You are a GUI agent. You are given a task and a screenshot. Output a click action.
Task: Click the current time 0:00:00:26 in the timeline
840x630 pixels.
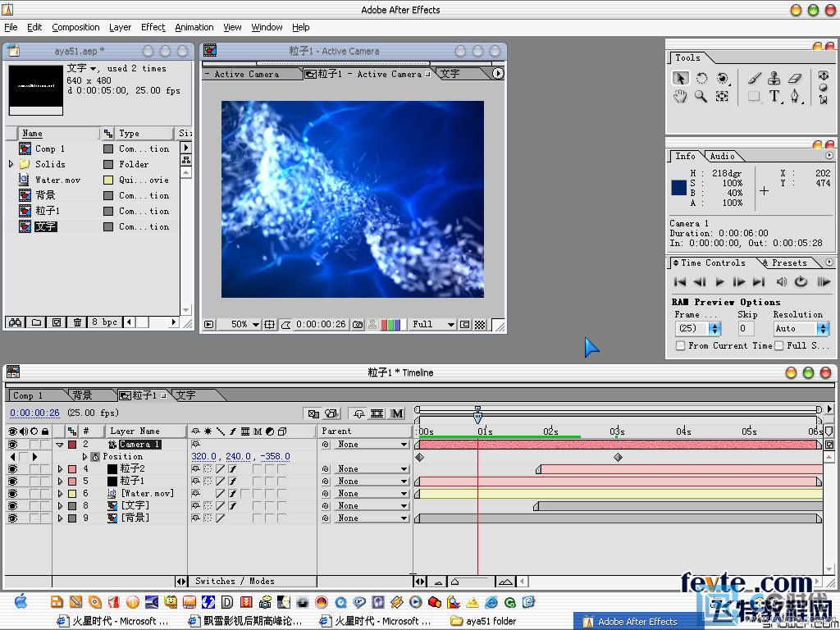(x=34, y=413)
